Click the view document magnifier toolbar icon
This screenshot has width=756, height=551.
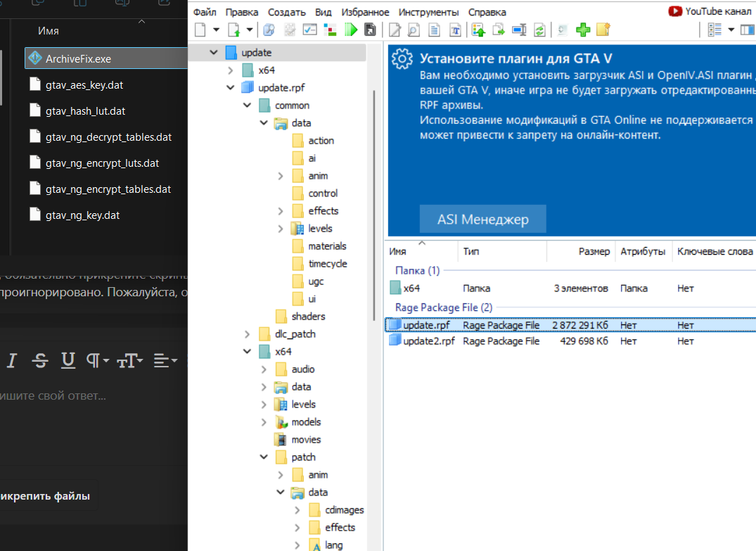tap(414, 30)
